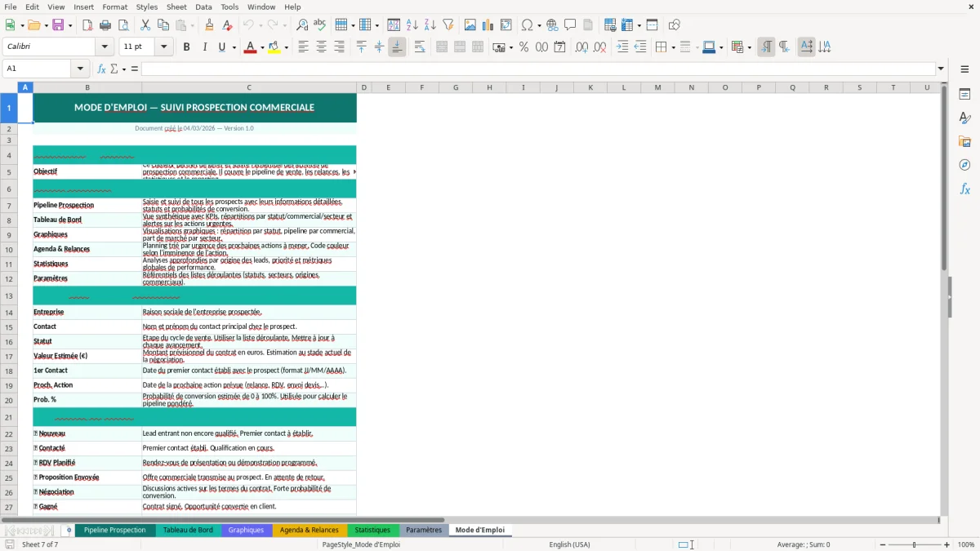Click the 100% zoom level

966,544
